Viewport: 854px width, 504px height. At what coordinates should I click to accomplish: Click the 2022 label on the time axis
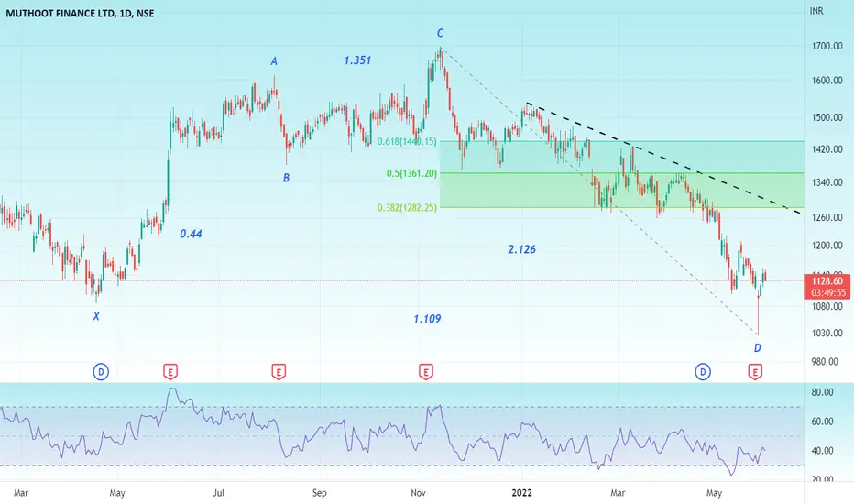pyautogui.click(x=521, y=493)
